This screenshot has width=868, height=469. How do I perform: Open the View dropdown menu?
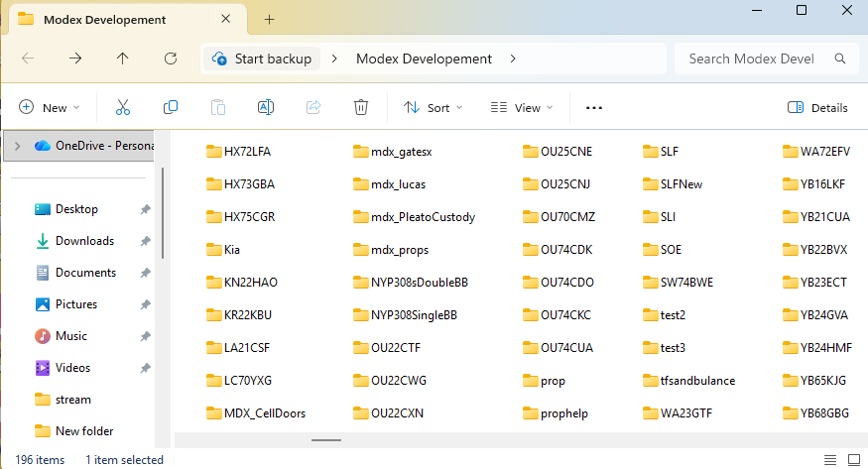click(x=522, y=108)
